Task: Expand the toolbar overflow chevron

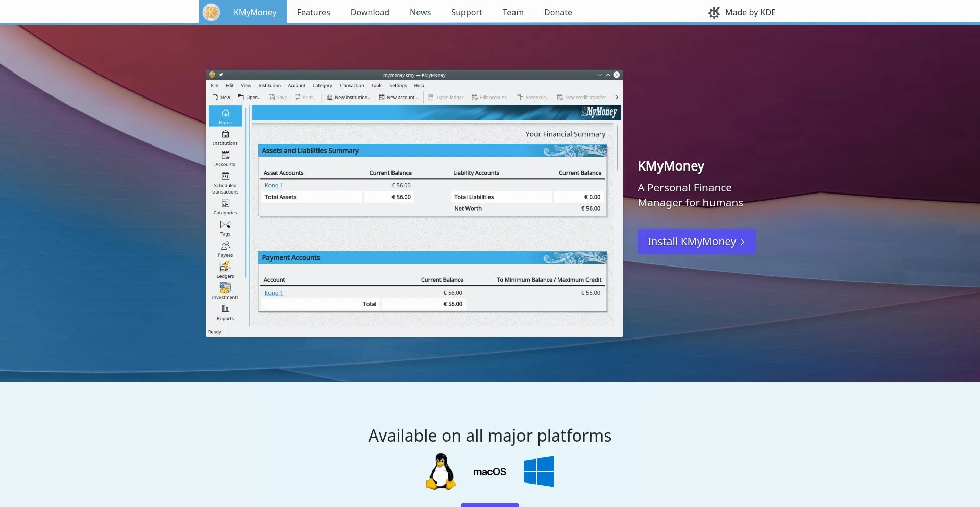Action: tap(616, 97)
